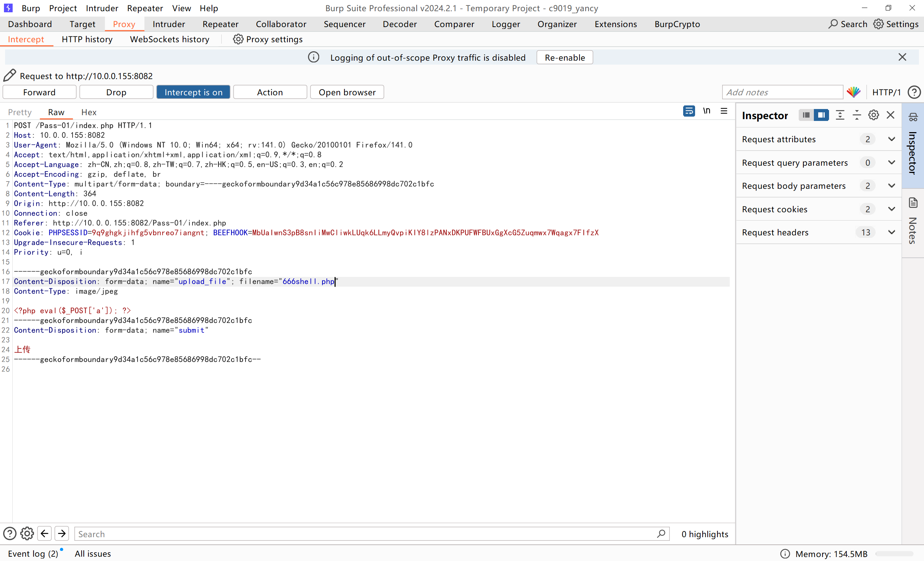The height and width of the screenshot is (561, 924).
Task: Click collapse all sections icon in Inspector
Action: [x=856, y=115]
